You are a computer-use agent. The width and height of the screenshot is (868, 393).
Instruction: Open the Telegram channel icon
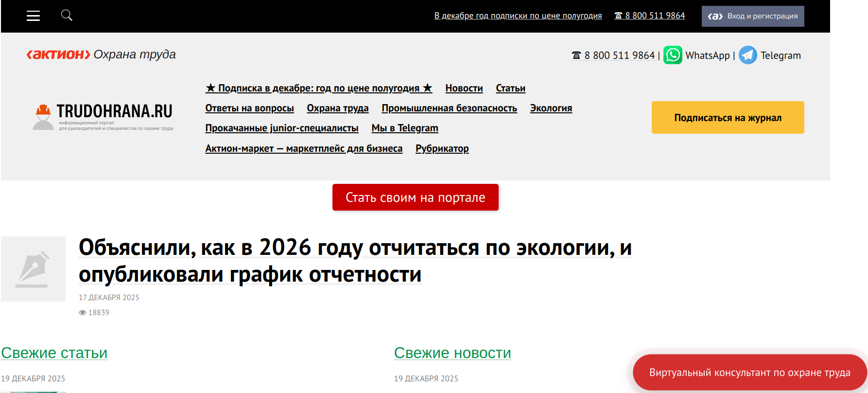[747, 55]
